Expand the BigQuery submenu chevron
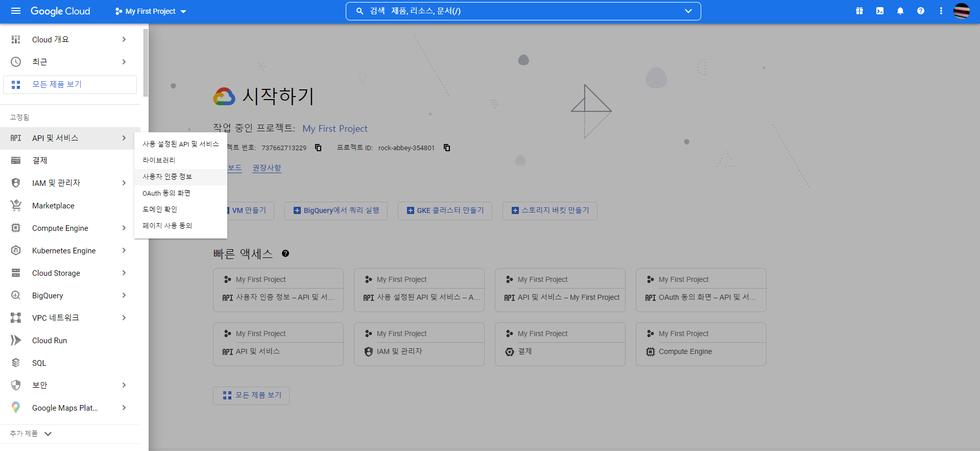Viewport: 980px width, 451px height. 124,295
